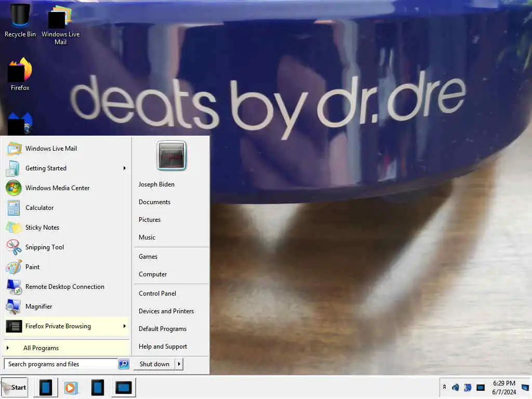Launch the Firefox desktop shortcut

[x=20, y=74]
